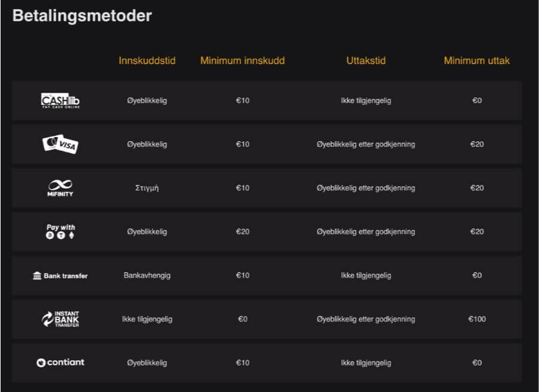Click the MiFinity infinity logo

click(60, 188)
